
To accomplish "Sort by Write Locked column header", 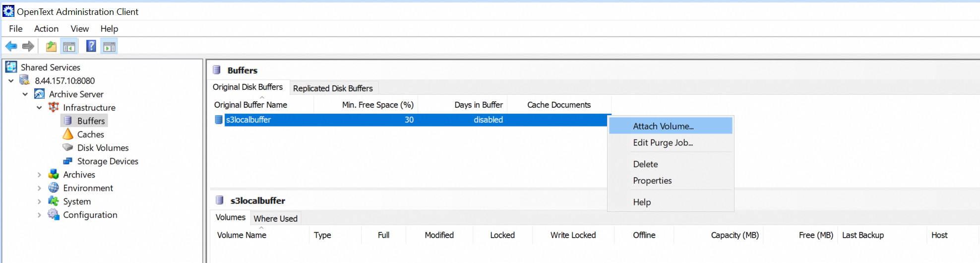I will point(573,235).
